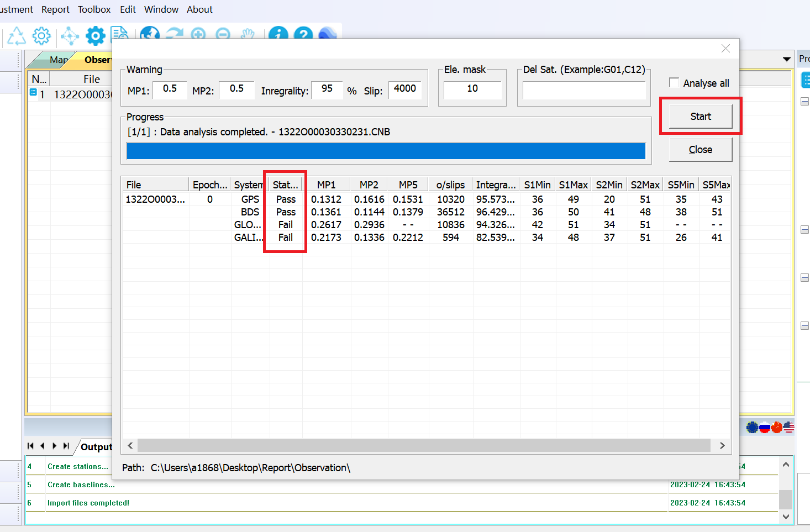Open the Report menu
The height and width of the screenshot is (532, 810).
tap(55, 9)
